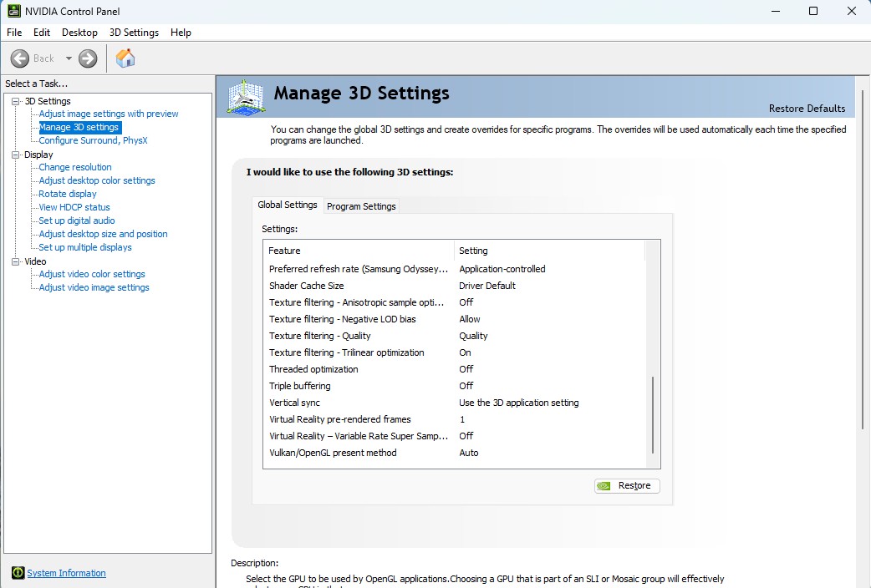Open Set up digital audio
The height and width of the screenshot is (588, 871).
(x=77, y=220)
